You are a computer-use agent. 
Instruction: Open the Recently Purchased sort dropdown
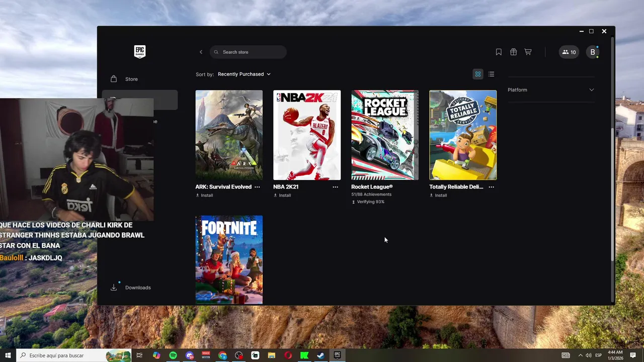244,74
